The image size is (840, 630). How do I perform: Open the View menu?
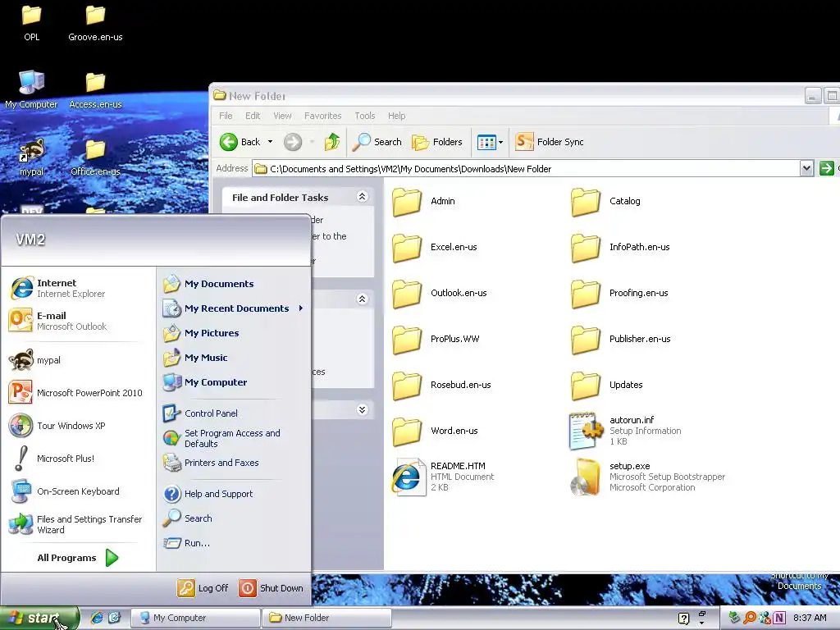[282, 116]
